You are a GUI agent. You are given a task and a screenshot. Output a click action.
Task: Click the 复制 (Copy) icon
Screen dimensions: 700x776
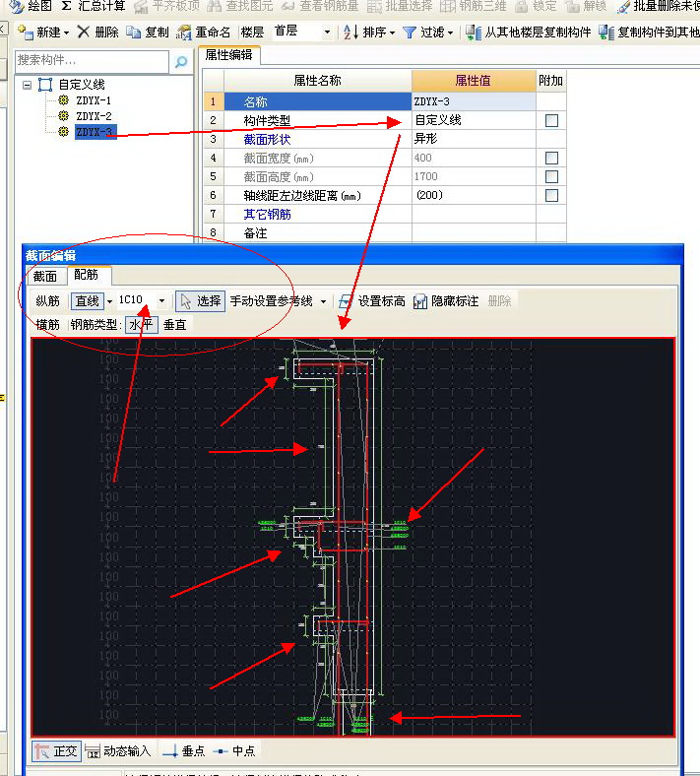tap(133, 32)
